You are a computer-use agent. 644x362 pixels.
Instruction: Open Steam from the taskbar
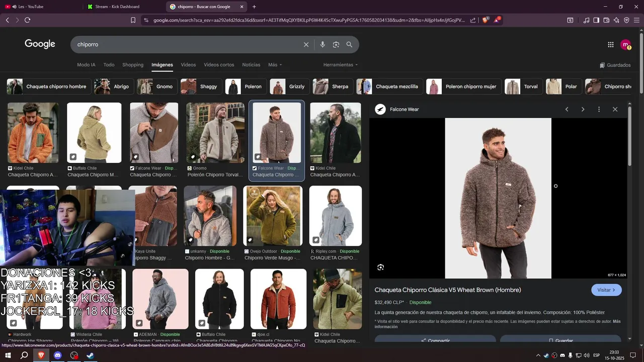[90, 355]
